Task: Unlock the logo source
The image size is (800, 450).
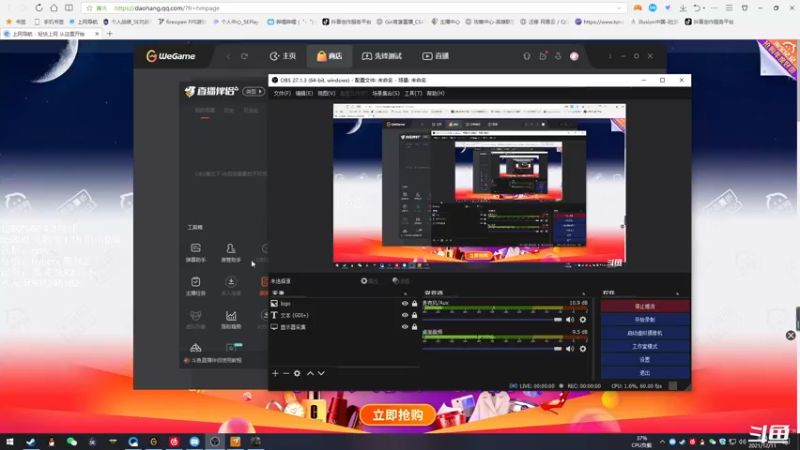Action: [x=414, y=304]
